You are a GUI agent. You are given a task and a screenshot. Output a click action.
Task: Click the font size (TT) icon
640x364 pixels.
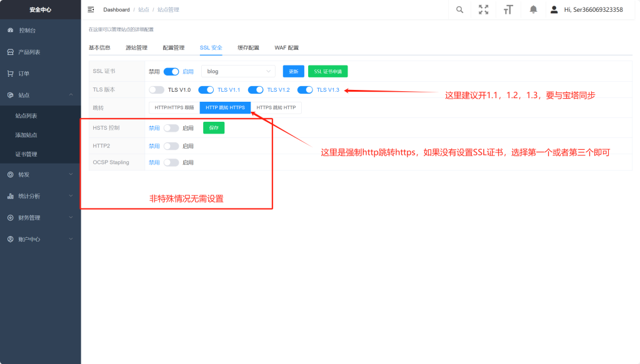click(507, 9)
